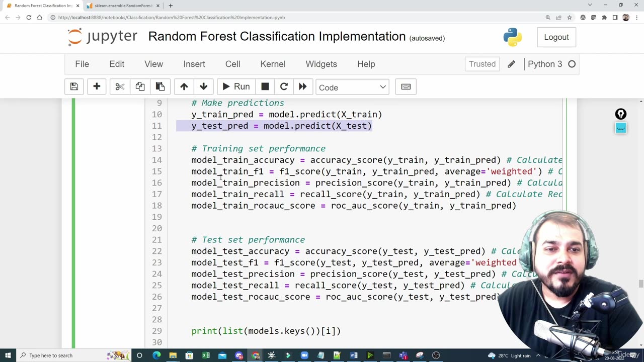Viewport: 644px width, 362px height.
Task: Switch to sklearn.ensemble.RandomForest browser tab
Action: click(x=123, y=6)
